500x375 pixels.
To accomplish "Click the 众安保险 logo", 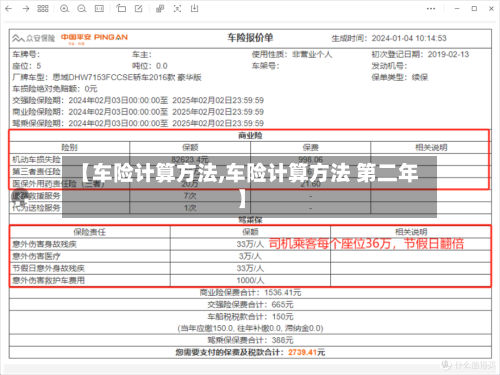I will coord(34,38).
